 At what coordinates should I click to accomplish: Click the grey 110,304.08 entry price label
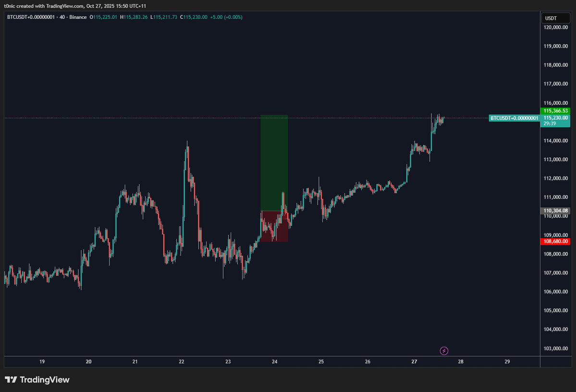tap(555, 210)
